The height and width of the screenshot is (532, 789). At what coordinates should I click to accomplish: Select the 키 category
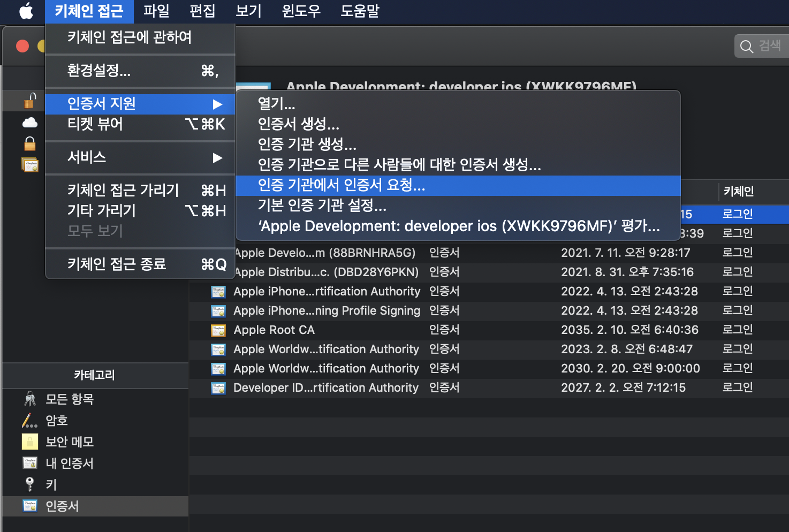point(95,485)
